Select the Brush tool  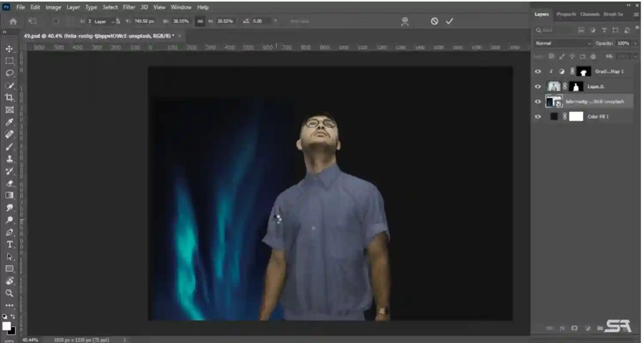pos(9,147)
